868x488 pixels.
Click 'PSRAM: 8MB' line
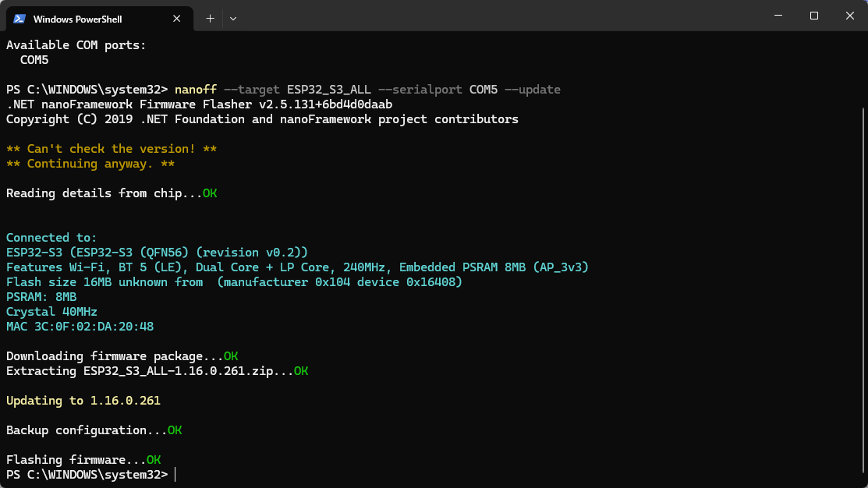(41, 297)
